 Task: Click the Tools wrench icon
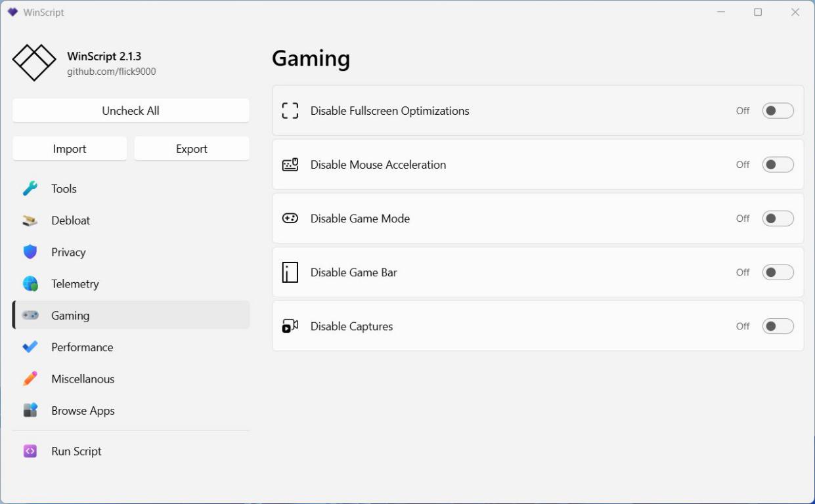pos(30,189)
